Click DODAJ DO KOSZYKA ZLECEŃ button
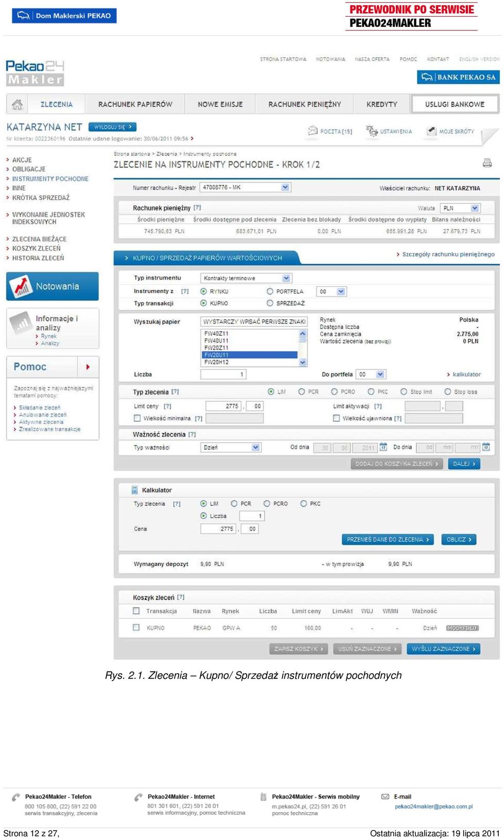This screenshot has width=504, height=840. [397, 464]
